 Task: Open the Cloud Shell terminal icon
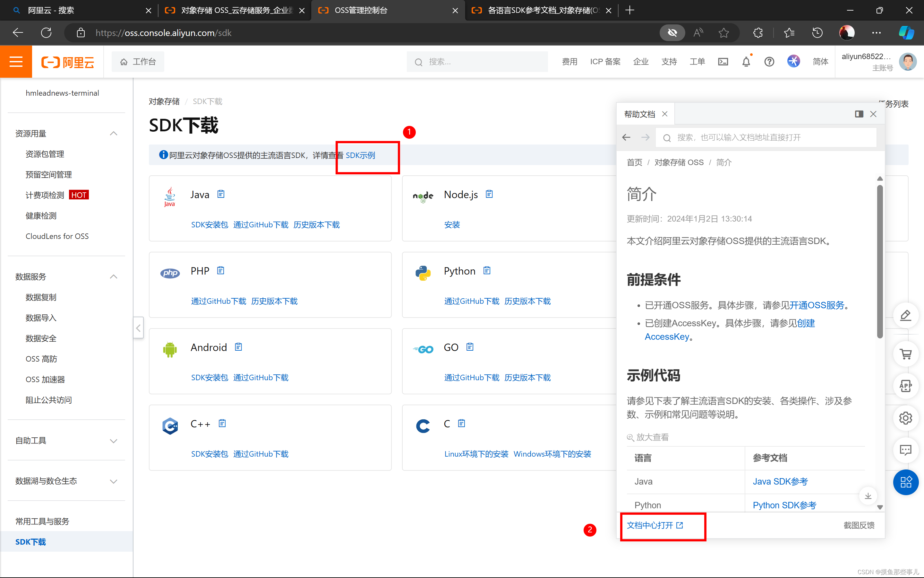(x=723, y=62)
